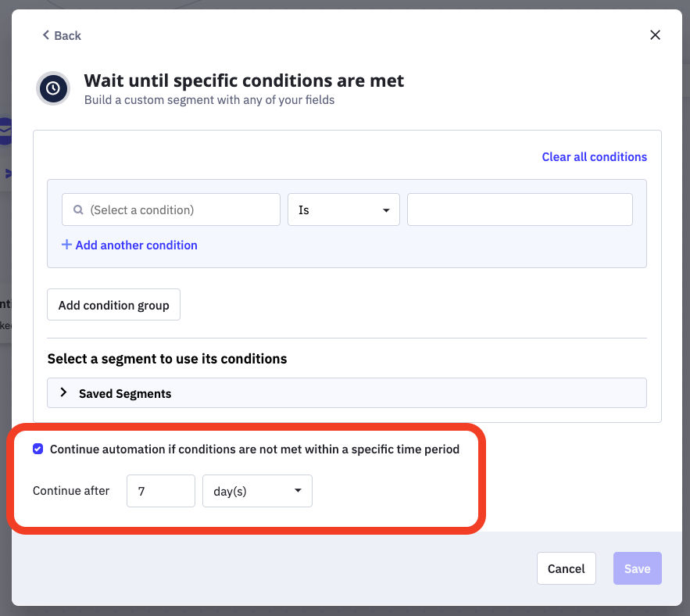Screen dimensions: 690x616
Task: Expand Saved Segments with its chevron arrow
Action: click(64, 392)
